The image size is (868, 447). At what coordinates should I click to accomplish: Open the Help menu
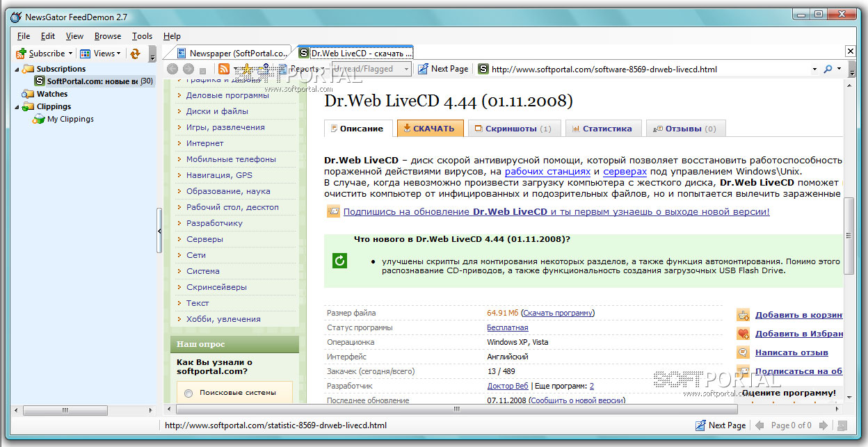click(x=172, y=36)
